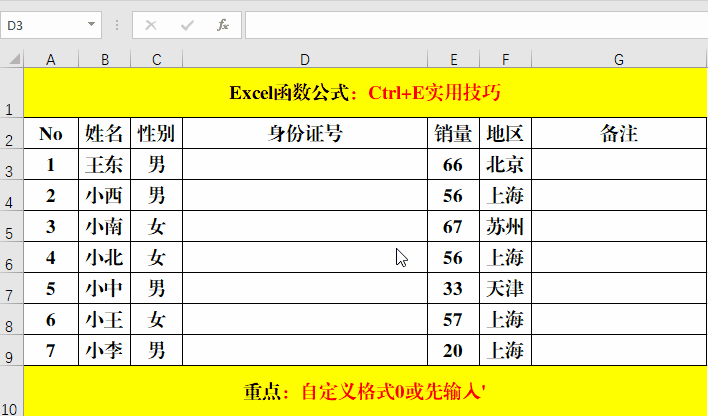Click the '身份证号' header cell

click(305, 133)
